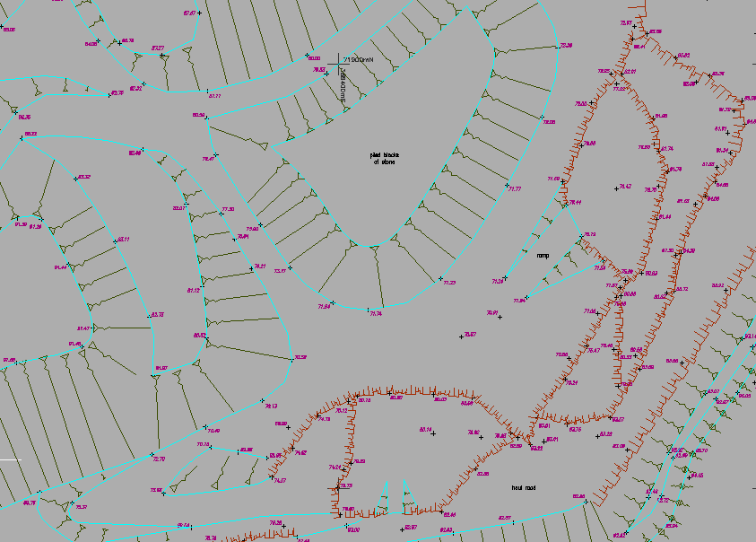Click the 'haul road' text label
This screenshot has height=542, width=756.
pos(523,488)
